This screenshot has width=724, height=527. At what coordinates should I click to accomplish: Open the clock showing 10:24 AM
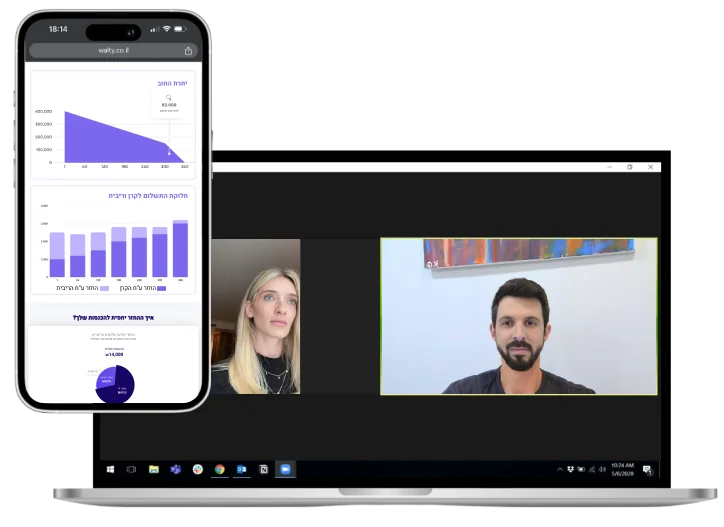(622, 469)
